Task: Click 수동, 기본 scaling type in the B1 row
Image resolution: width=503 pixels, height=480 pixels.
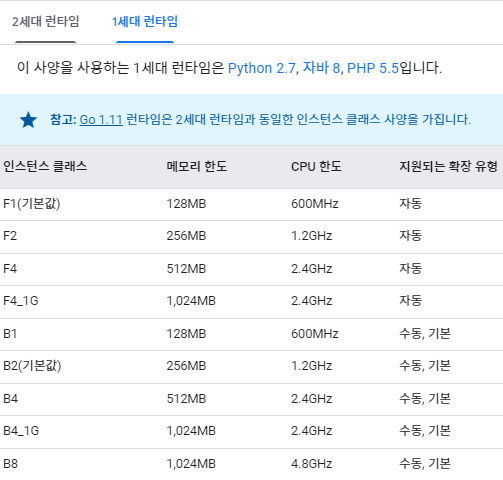Action: point(425,334)
